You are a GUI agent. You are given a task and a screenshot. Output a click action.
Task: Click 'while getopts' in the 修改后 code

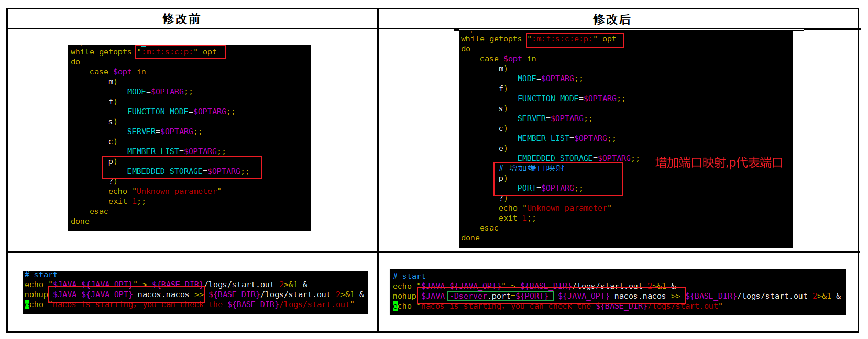[491, 39]
